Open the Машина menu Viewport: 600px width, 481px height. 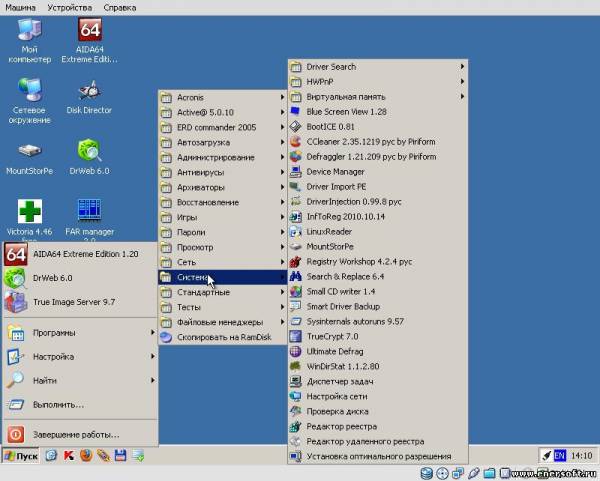20,8
